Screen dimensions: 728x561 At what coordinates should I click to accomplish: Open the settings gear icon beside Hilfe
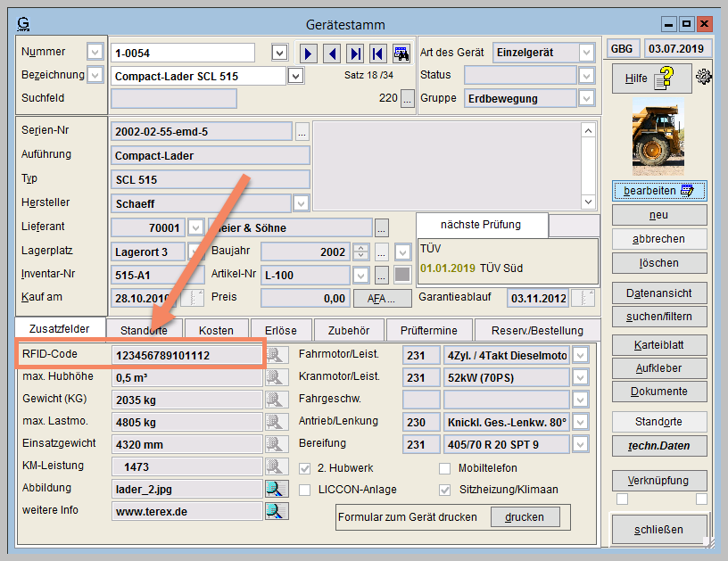point(704,78)
